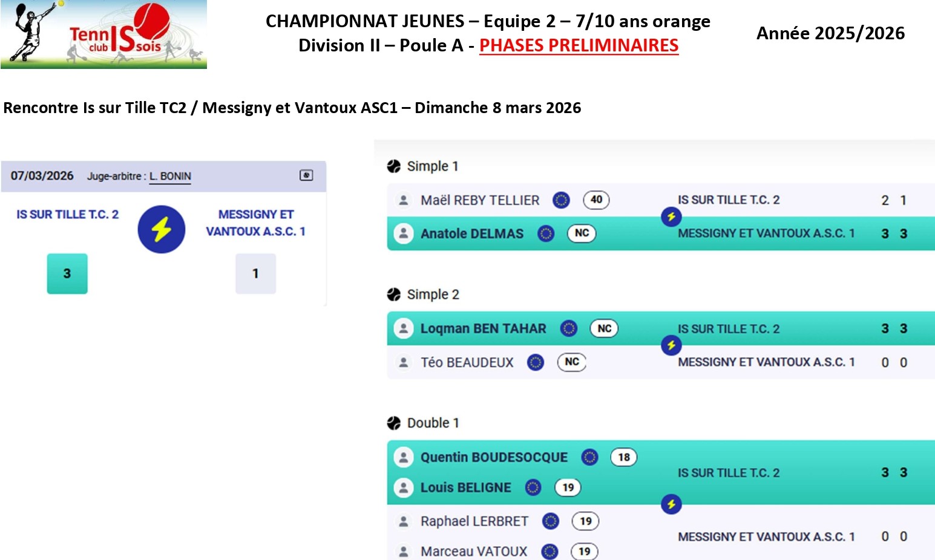935x560 pixels.
Task: Click Louis BELIGNE's ranking badge 19
Action: coord(568,487)
